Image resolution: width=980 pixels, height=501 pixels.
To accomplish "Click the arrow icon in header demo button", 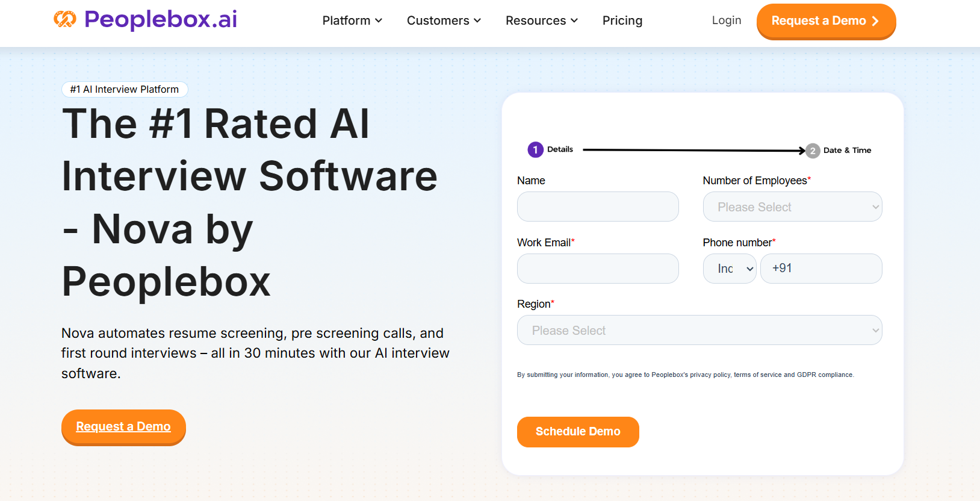I will coord(875,21).
